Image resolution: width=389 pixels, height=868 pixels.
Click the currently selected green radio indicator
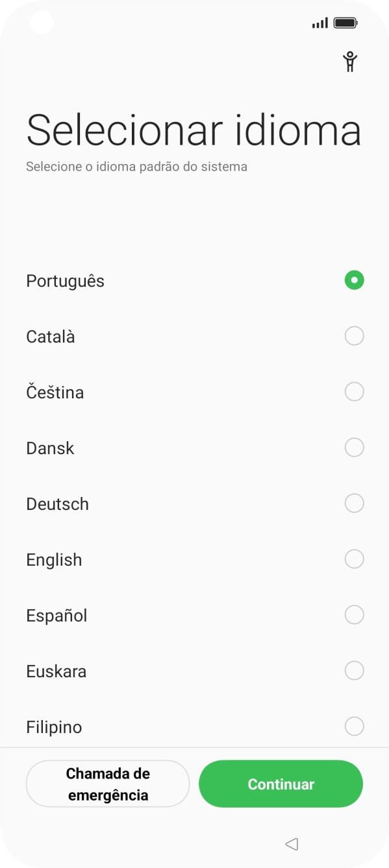pos(353,280)
